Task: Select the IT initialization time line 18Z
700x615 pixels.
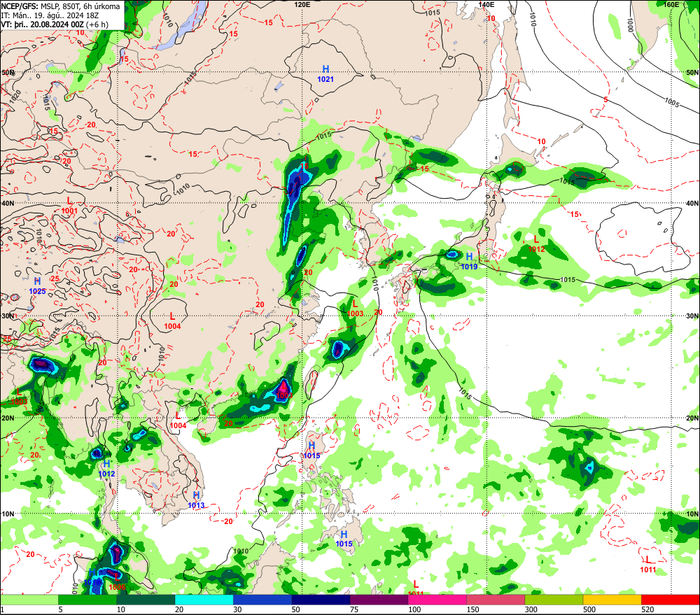Action: click(50, 15)
